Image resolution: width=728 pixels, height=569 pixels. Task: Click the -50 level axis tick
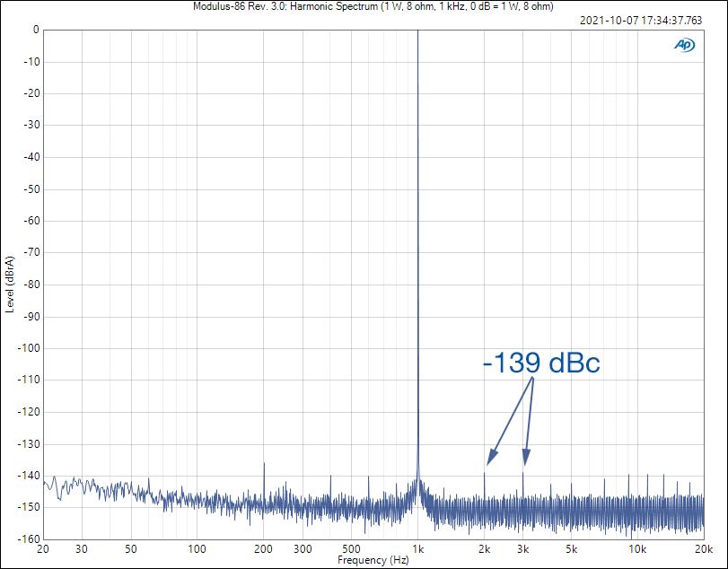(31, 188)
